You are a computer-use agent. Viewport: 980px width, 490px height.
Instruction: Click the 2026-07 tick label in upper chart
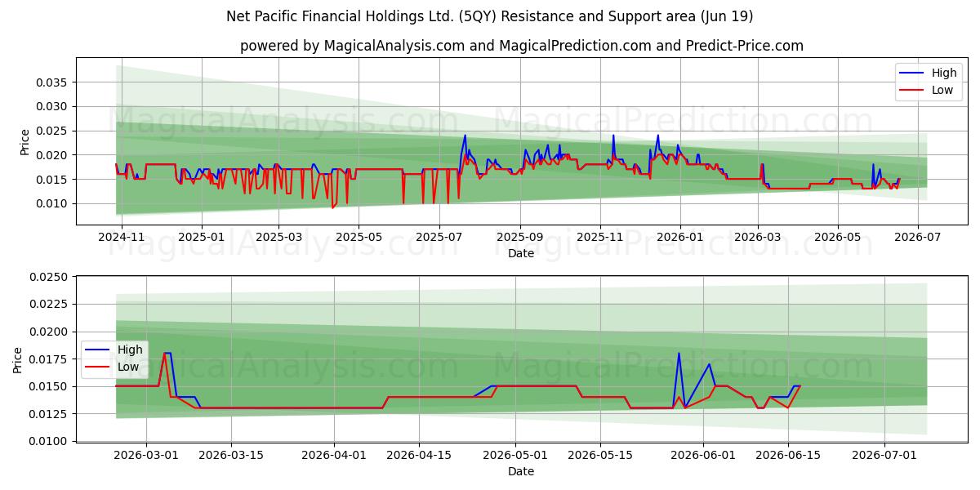coord(917,237)
